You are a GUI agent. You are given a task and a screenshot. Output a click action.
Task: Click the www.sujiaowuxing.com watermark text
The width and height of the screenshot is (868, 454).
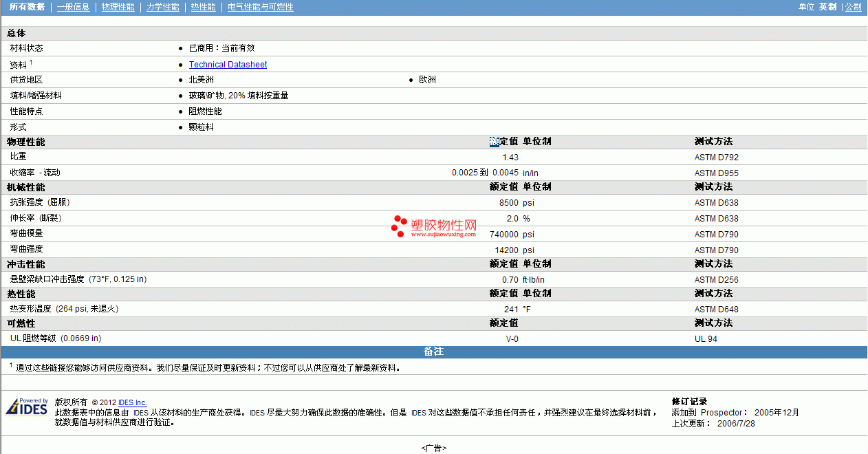[x=444, y=234]
